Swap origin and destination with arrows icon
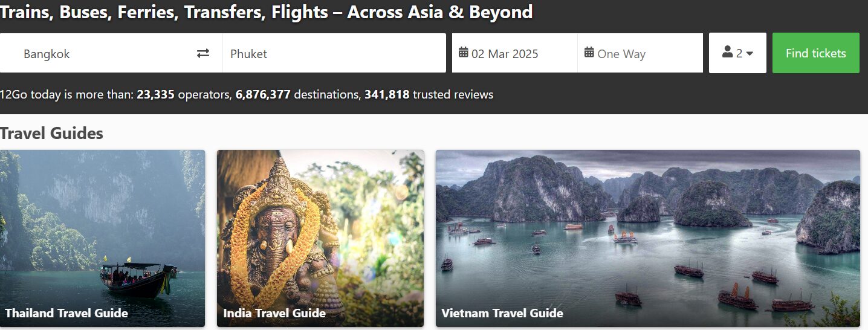 point(203,53)
